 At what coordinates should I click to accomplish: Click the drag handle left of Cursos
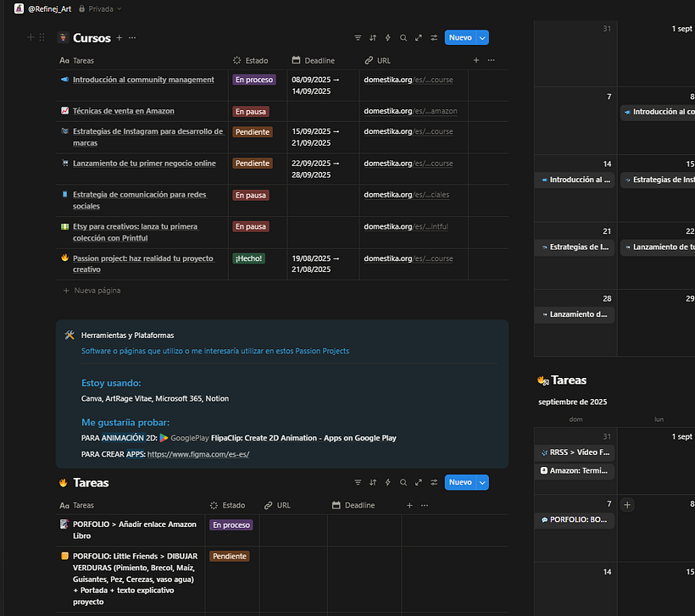(x=42, y=38)
